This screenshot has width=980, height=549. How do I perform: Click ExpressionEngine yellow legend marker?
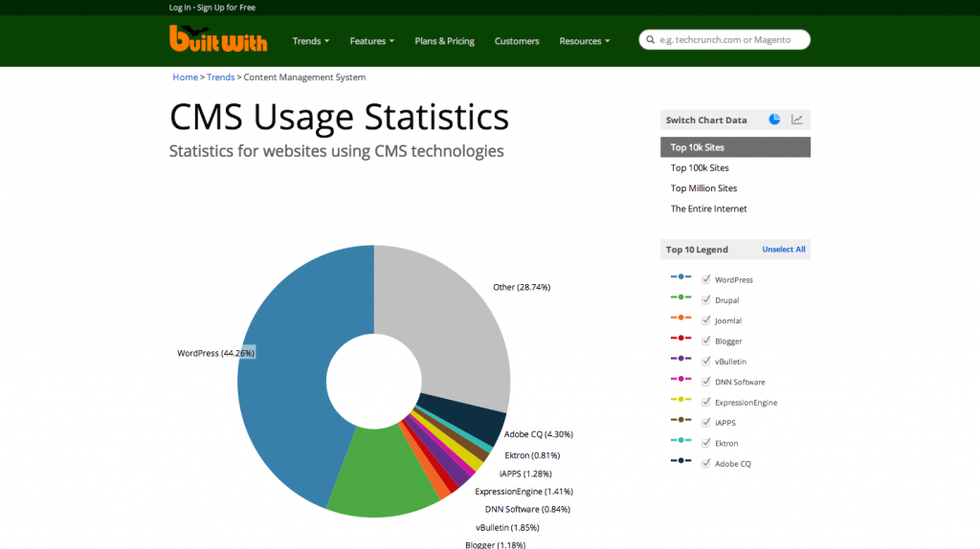tap(680, 399)
